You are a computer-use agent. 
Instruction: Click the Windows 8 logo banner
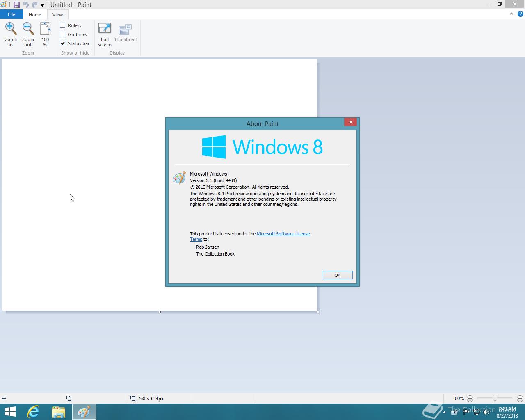[x=262, y=147]
